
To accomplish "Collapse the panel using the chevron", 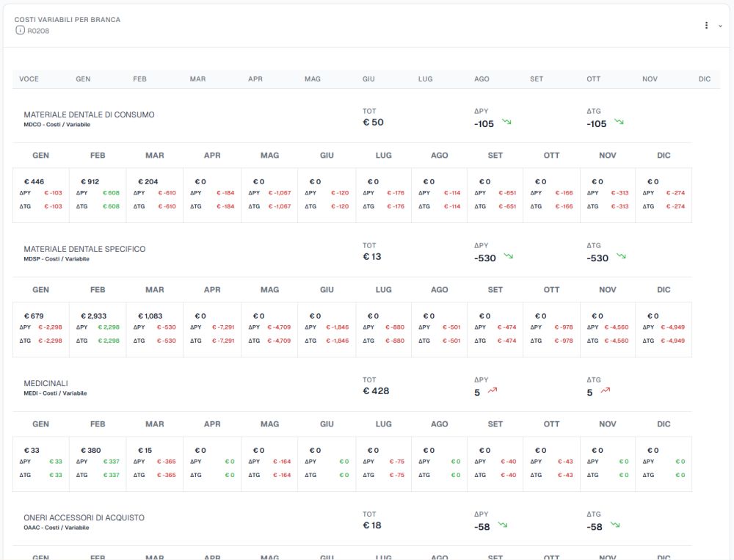I will click(721, 26).
